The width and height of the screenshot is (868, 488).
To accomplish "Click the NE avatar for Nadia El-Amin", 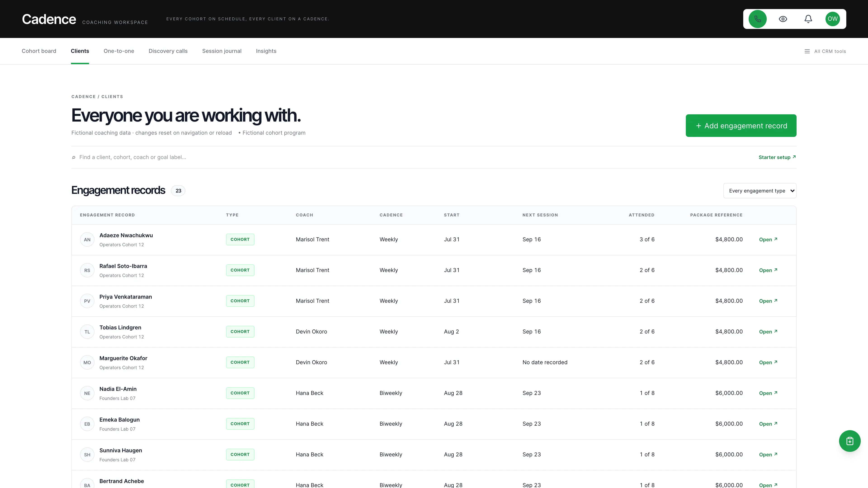I will pyautogui.click(x=87, y=393).
